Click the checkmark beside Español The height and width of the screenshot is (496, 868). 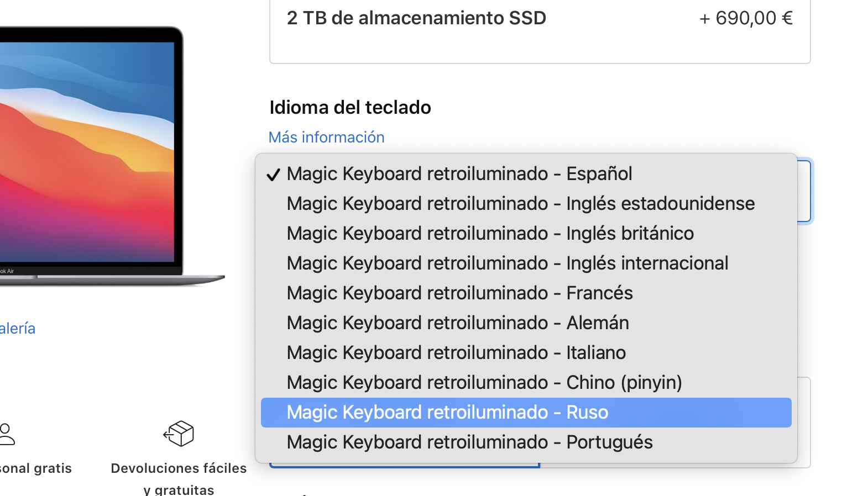273,175
